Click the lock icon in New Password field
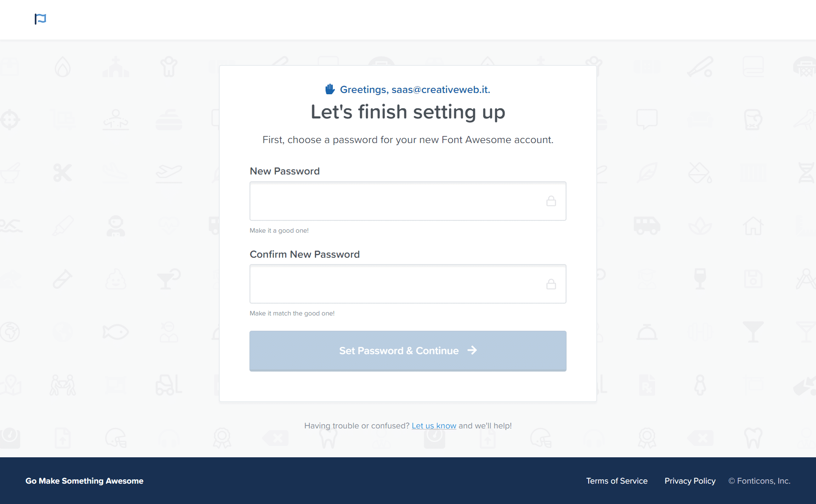Viewport: 816px width, 504px height. pyautogui.click(x=550, y=201)
